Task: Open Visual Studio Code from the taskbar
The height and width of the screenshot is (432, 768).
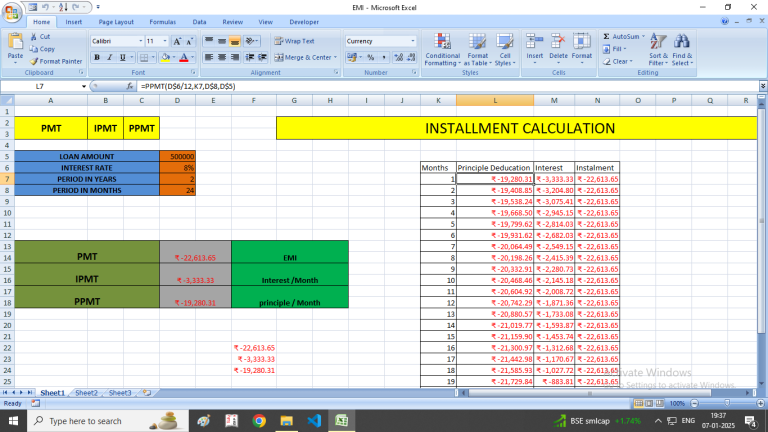Action: click(314, 421)
